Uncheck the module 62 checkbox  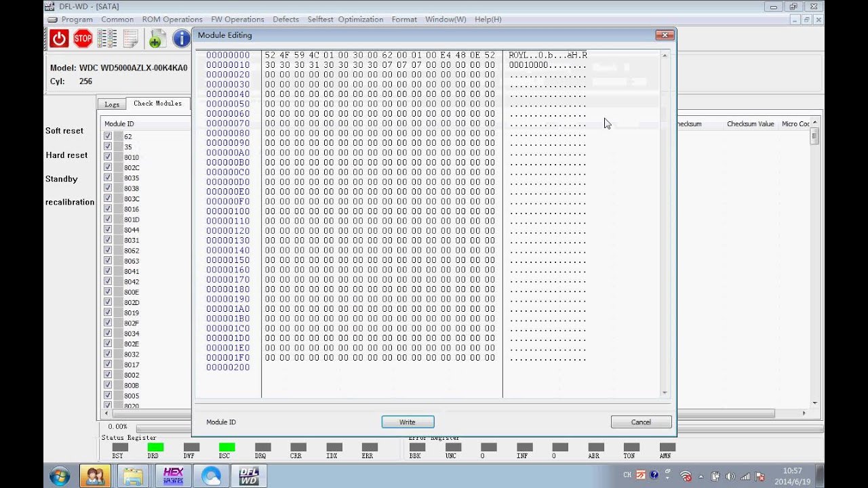coord(108,136)
